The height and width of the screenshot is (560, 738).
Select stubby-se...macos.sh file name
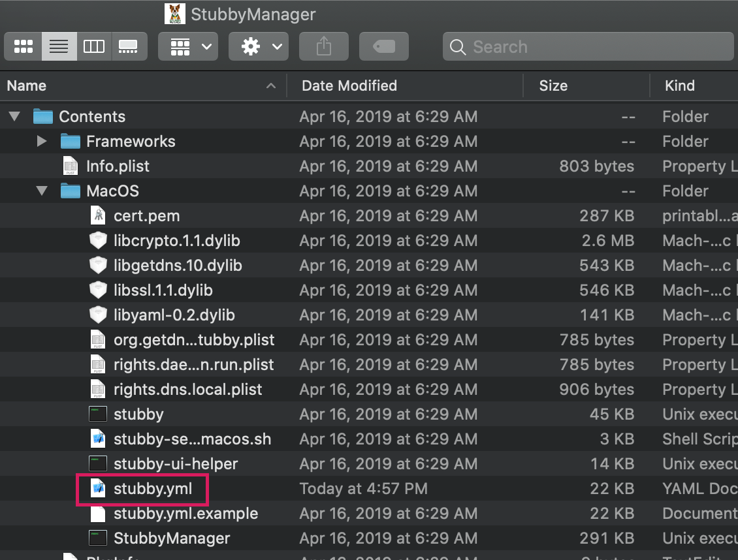[193, 439]
